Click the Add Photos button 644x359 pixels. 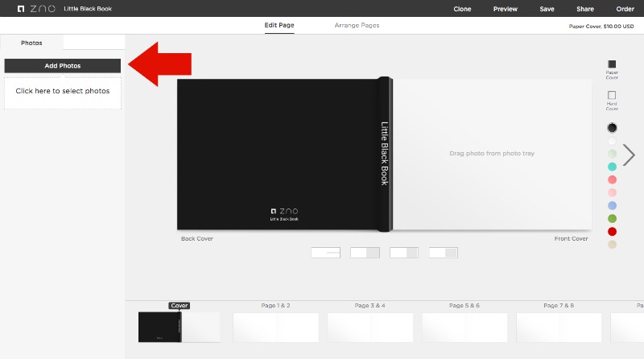(x=63, y=66)
